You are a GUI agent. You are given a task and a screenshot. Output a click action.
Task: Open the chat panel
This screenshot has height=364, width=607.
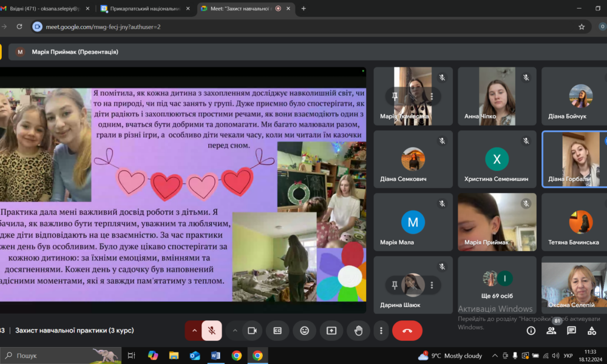click(571, 331)
